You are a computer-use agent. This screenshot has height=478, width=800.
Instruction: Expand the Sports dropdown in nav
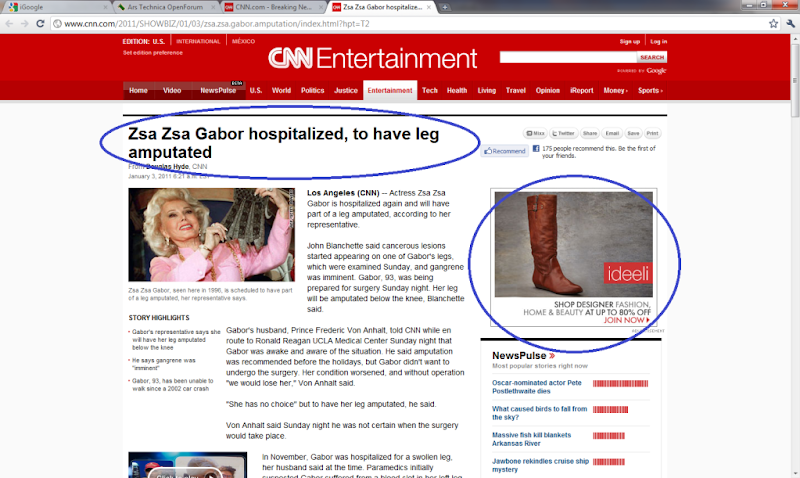pyautogui.click(x=650, y=90)
